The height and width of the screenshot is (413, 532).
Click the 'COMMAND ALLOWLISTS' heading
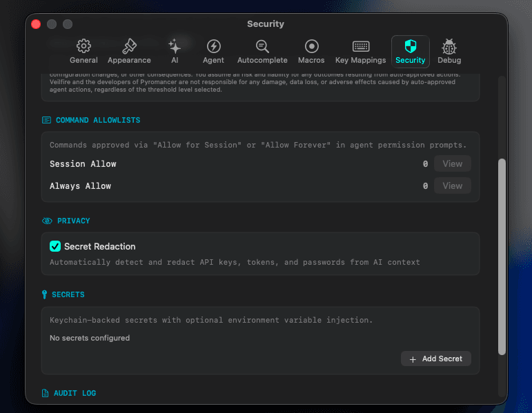(x=98, y=120)
